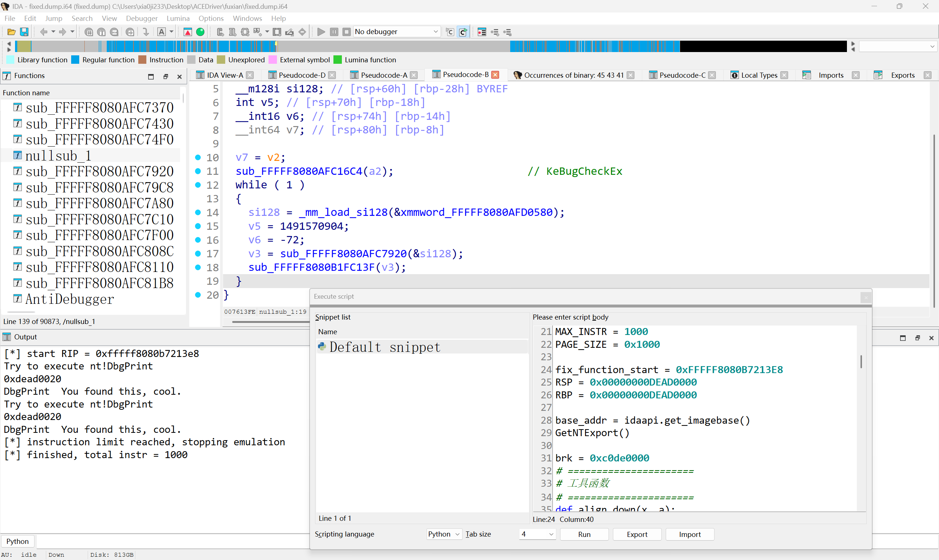Click the green circle toolbar icon
939x560 pixels.
tap(201, 32)
